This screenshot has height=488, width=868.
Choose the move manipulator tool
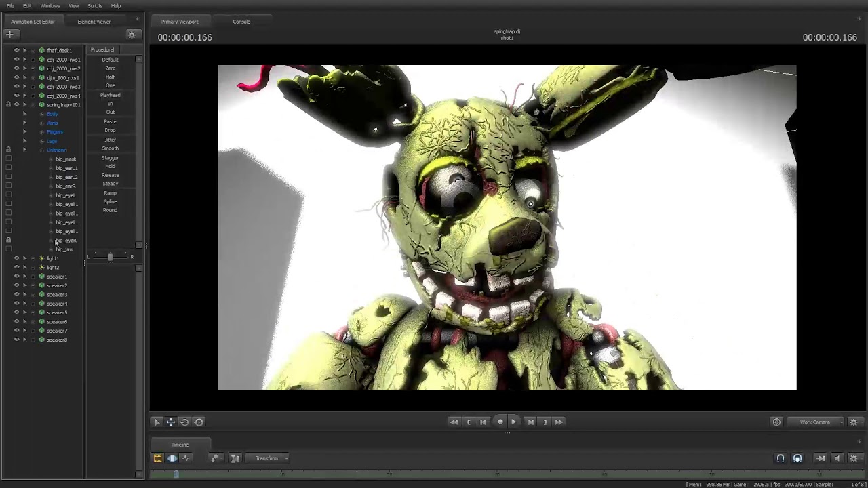[171, 422]
